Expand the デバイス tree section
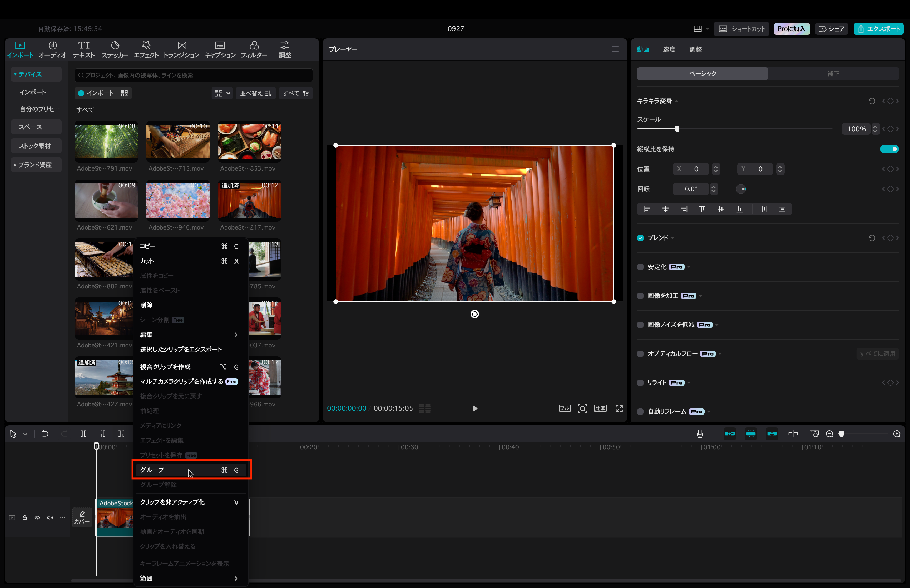The height and width of the screenshot is (588, 910). point(36,74)
